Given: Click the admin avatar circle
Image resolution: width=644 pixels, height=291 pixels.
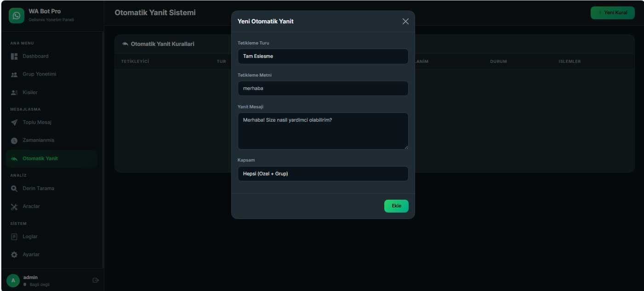Looking at the screenshot, I should 13,280.
